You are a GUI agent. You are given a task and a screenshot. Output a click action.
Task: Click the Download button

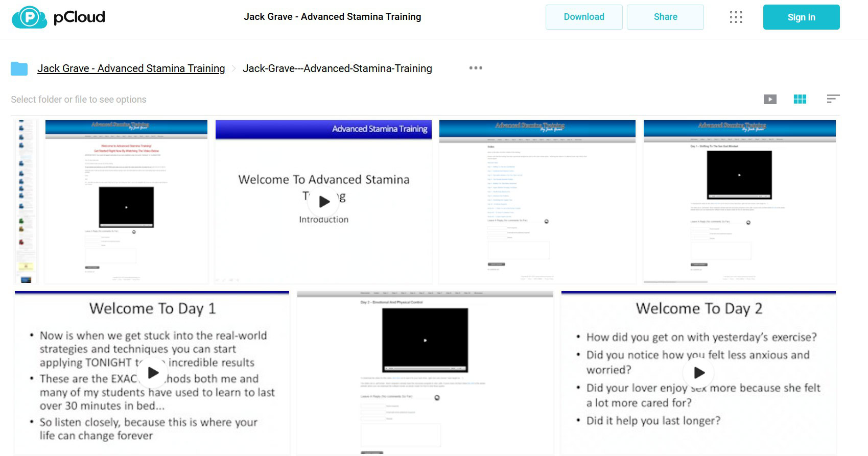584,17
